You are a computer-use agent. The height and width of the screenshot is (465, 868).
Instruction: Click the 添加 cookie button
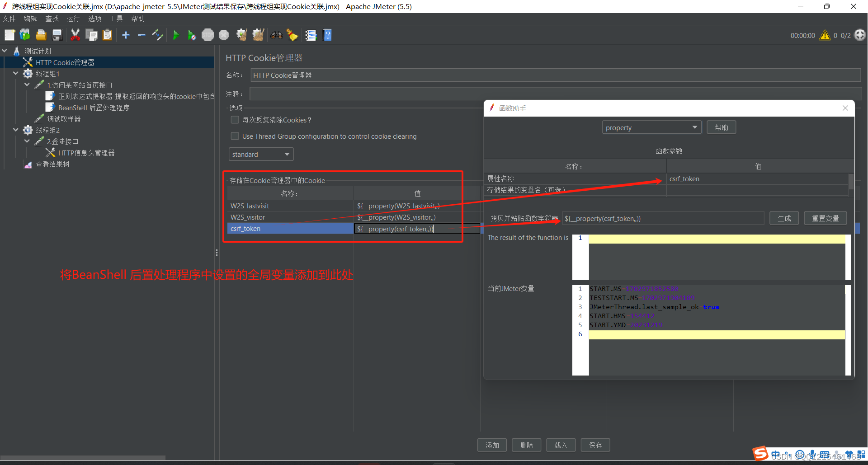click(492, 445)
